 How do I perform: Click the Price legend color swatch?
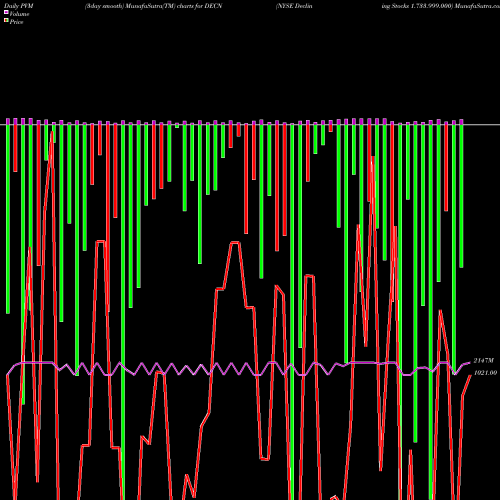(6, 21)
